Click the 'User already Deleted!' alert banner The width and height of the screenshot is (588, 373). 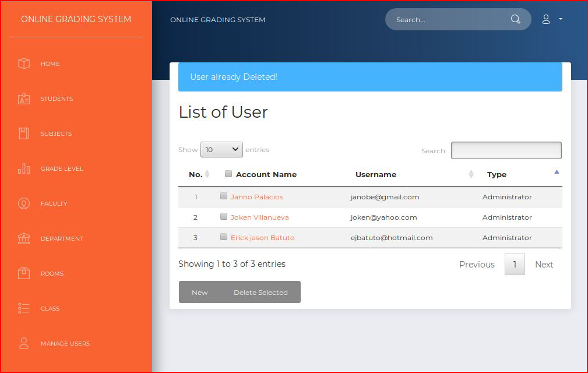(370, 77)
